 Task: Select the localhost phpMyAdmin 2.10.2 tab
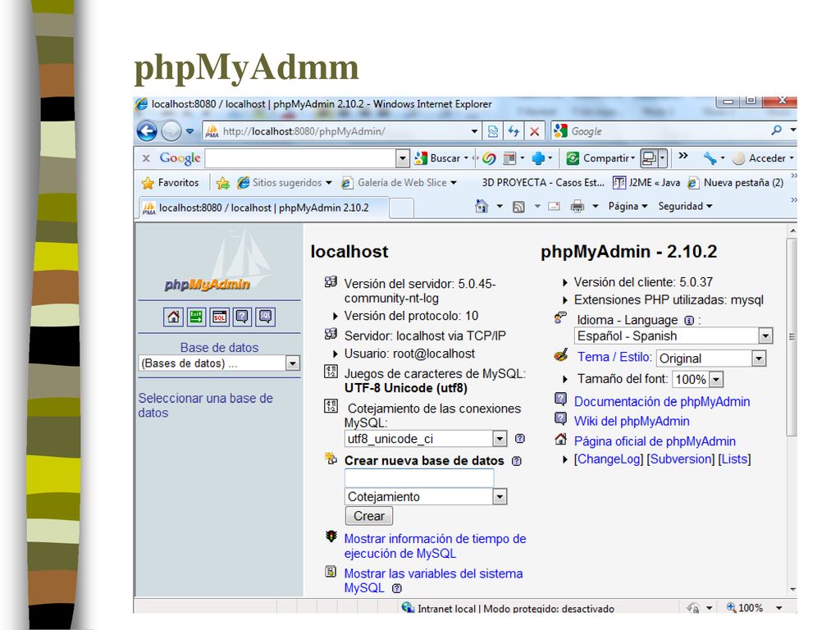(x=263, y=208)
